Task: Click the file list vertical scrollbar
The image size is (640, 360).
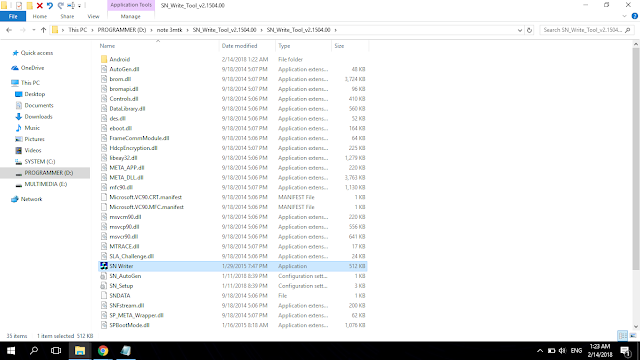Action: 636,158
